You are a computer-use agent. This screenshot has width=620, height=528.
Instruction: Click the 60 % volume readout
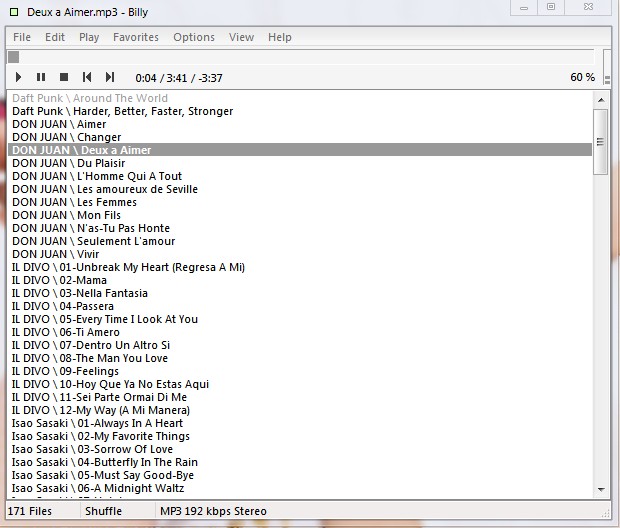pyautogui.click(x=582, y=77)
